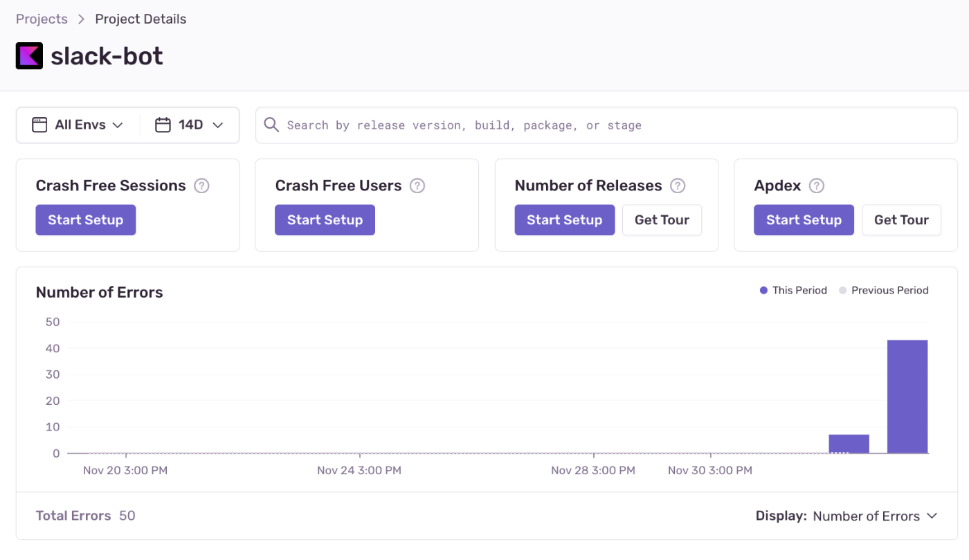Get Tour for Number of Releases
The image size is (969, 560).
pyautogui.click(x=662, y=220)
